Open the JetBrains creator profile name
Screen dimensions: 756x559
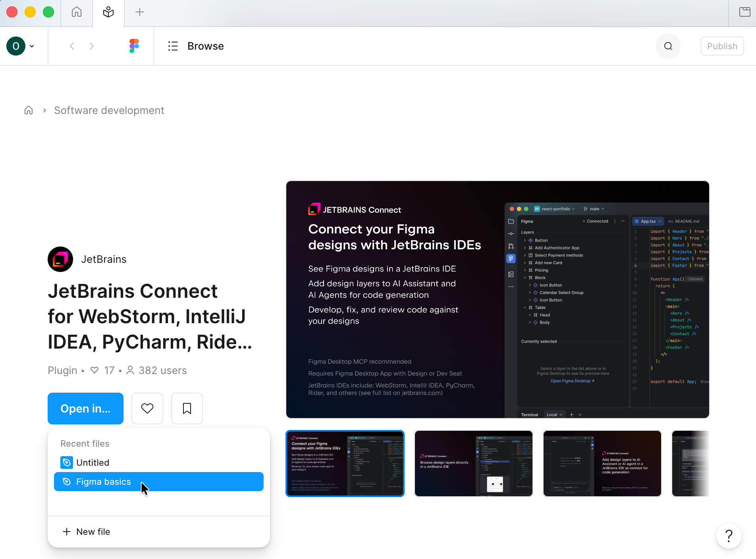(x=104, y=259)
